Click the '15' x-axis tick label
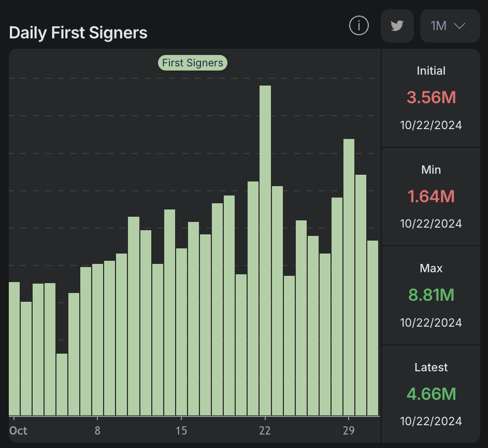The width and height of the screenshot is (488, 448). coord(181,430)
